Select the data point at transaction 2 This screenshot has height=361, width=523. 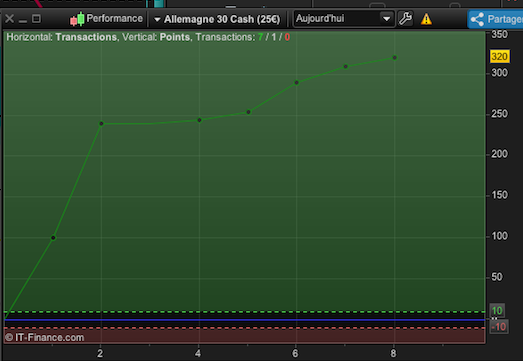[101, 124]
